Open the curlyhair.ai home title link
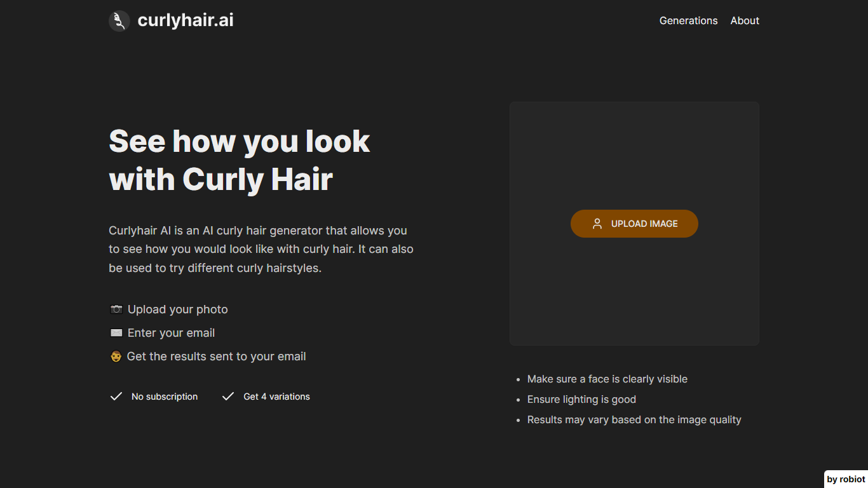868x488 pixels. pos(186,20)
